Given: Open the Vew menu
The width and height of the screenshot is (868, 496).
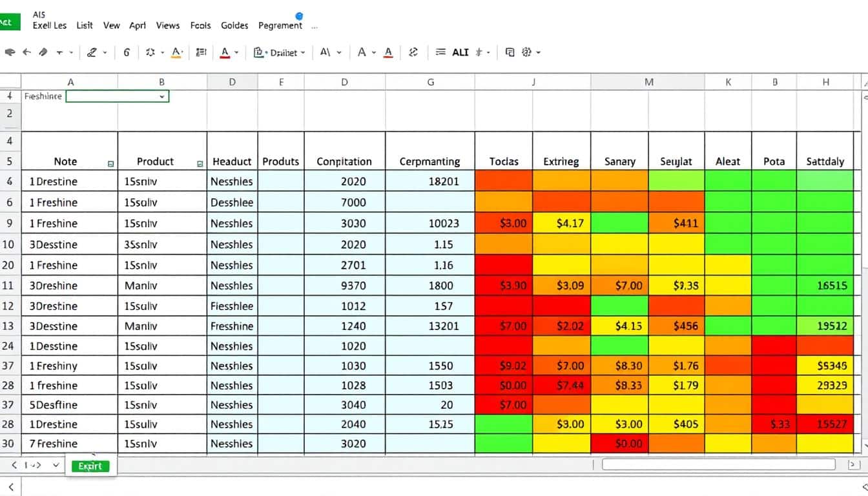Looking at the screenshot, I should [112, 26].
